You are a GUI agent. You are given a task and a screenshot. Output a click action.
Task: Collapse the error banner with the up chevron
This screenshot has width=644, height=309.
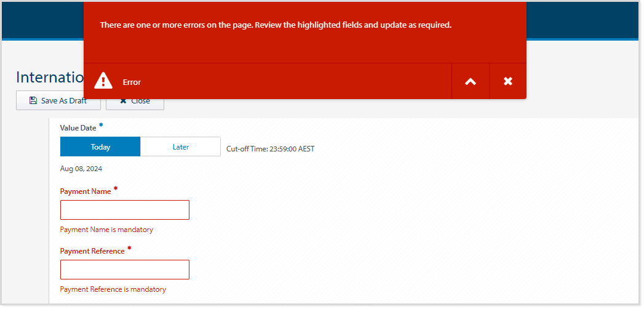point(471,81)
